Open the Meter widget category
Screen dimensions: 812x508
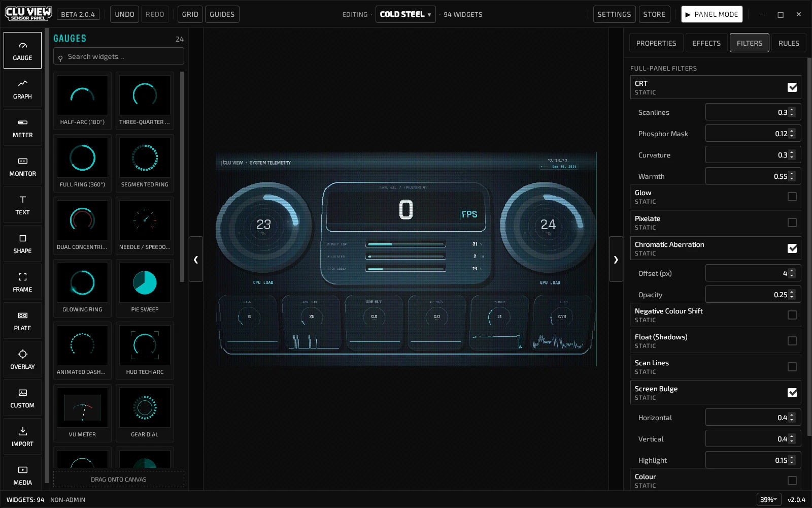[22, 128]
